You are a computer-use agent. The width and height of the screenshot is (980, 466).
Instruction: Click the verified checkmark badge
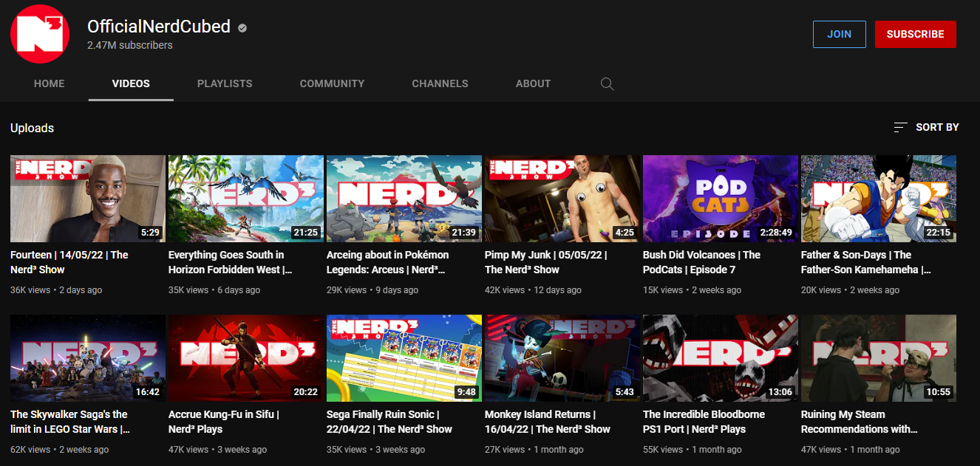tap(242, 28)
